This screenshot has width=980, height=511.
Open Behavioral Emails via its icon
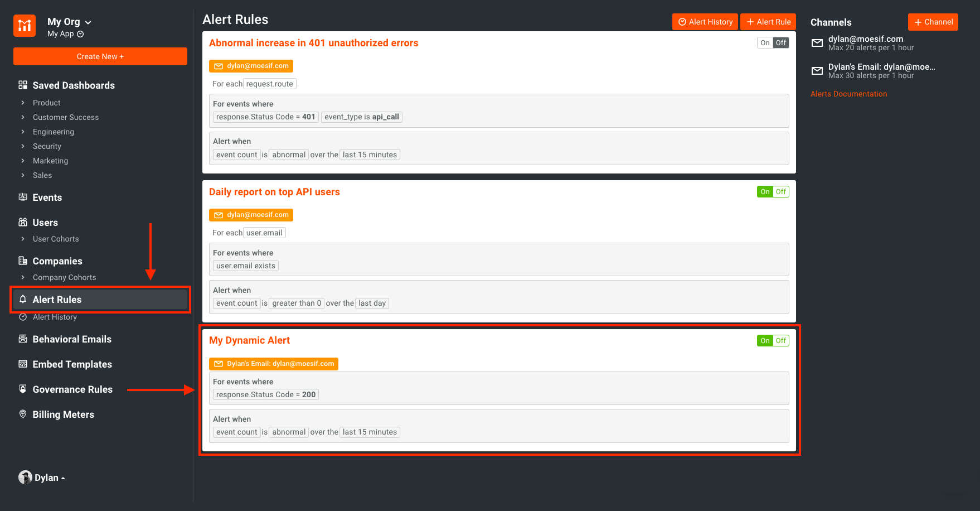click(x=22, y=339)
